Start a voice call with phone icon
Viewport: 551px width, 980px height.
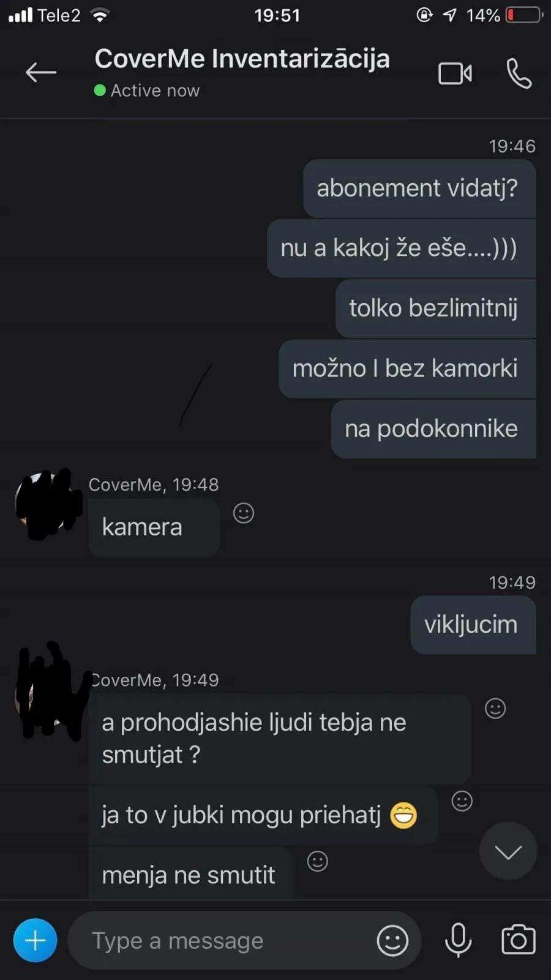pyautogui.click(x=519, y=73)
